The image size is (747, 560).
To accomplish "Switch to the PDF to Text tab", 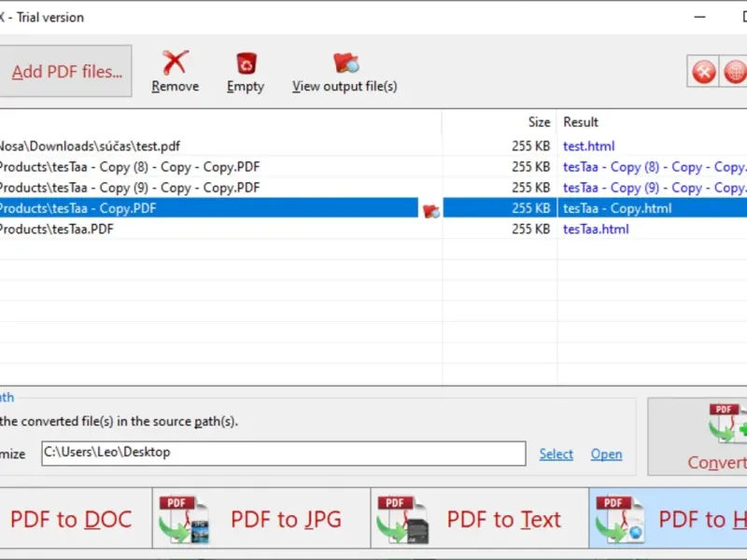I will coord(480,519).
